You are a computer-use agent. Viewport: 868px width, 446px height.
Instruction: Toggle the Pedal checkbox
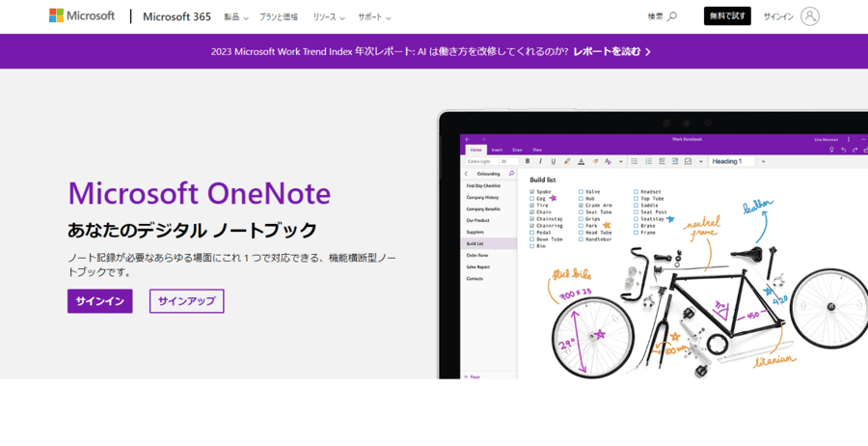(x=532, y=232)
